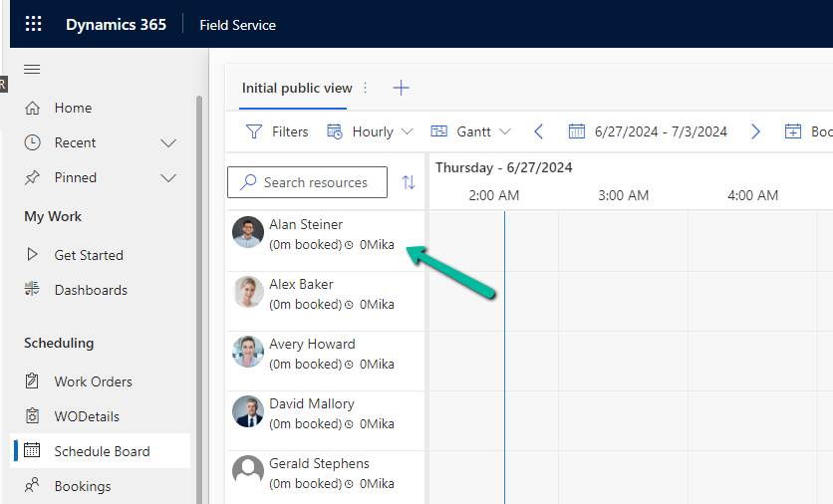Viewport: 833px width, 504px height.
Task: Click Alan Steiner's profile photo
Action: point(248,232)
